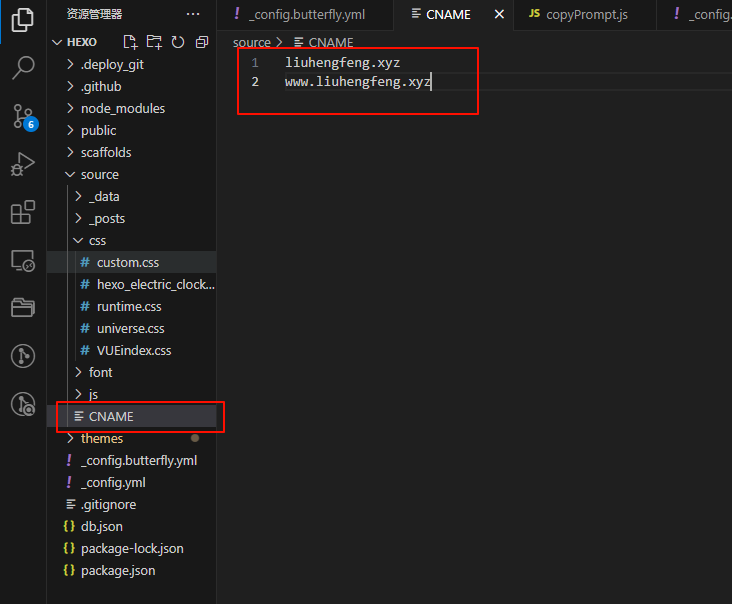Image resolution: width=732 pixels, height=604 pixels.
Task: Open the Search view in activity bar
Action: (x=22, y=68)
